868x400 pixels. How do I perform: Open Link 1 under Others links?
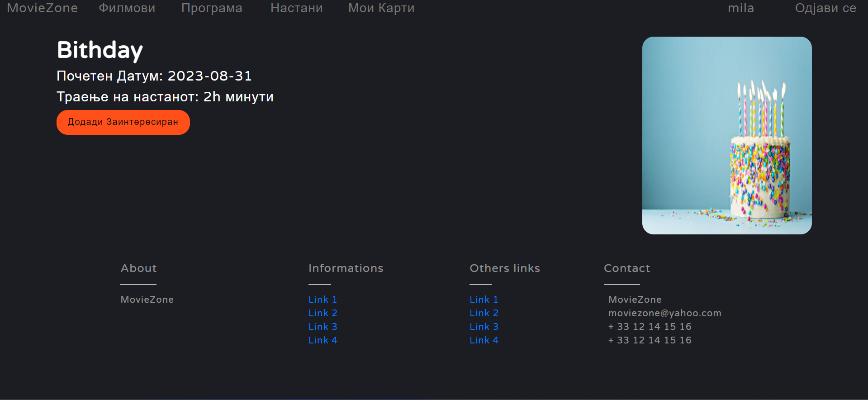(484, 300)
